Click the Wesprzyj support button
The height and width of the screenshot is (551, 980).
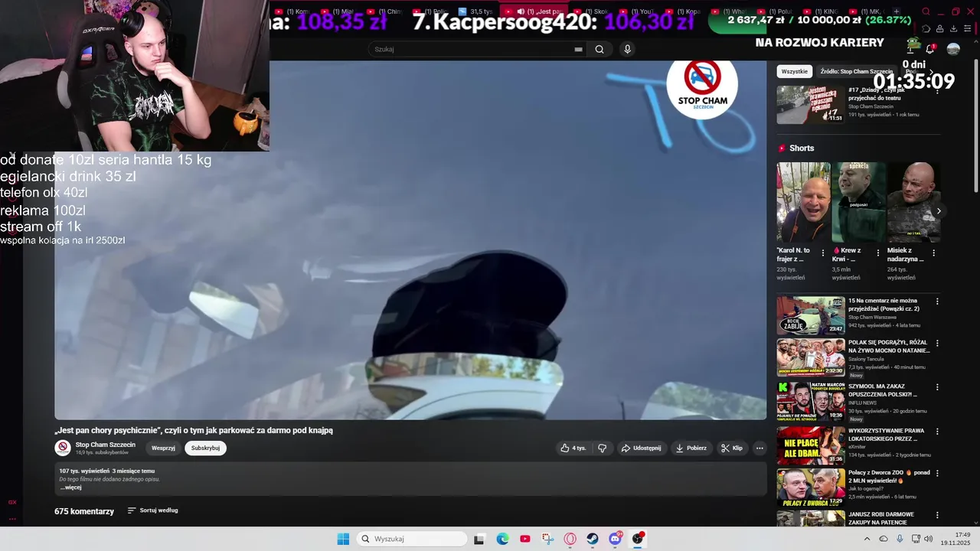163,448
